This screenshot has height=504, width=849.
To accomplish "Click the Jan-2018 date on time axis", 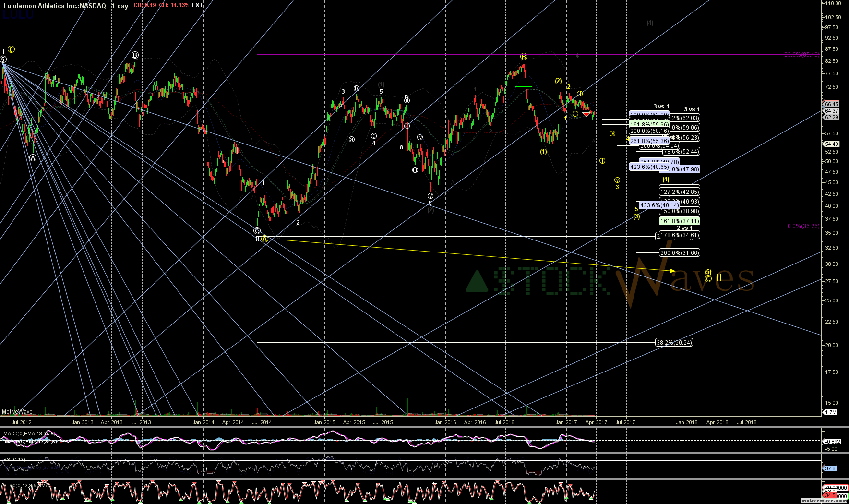I will coord(687,423).
